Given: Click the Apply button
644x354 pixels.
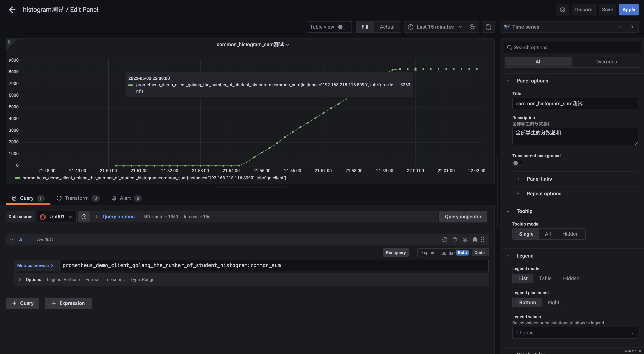Looking at the screenshot, I should click(629, 10).
